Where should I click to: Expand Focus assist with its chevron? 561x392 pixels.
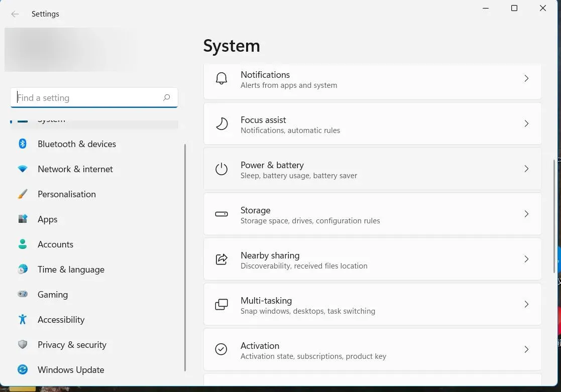coord(526,124)
